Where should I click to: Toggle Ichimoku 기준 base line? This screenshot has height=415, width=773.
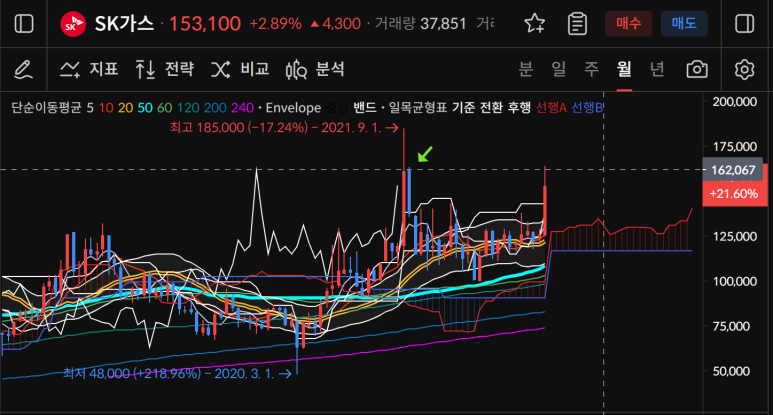tap(463, 107)
